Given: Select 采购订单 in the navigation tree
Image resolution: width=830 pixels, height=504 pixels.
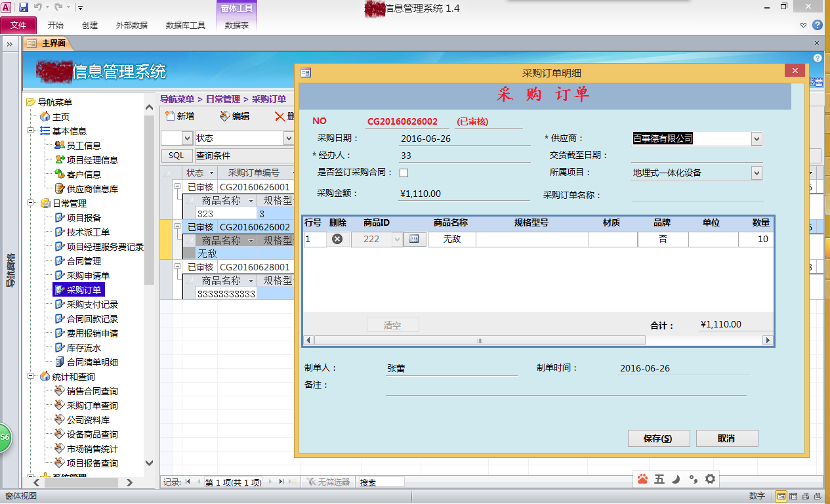Looking at the screenshot, I should pos(78,290).
